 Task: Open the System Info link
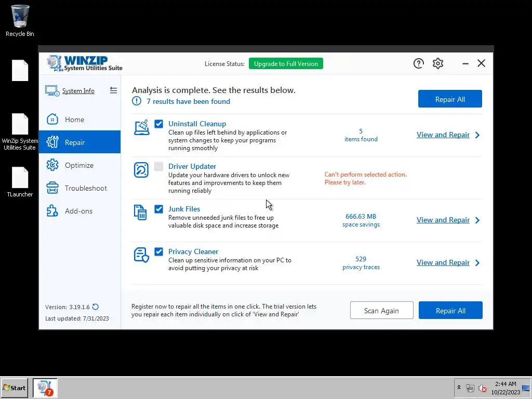[78, 90]
